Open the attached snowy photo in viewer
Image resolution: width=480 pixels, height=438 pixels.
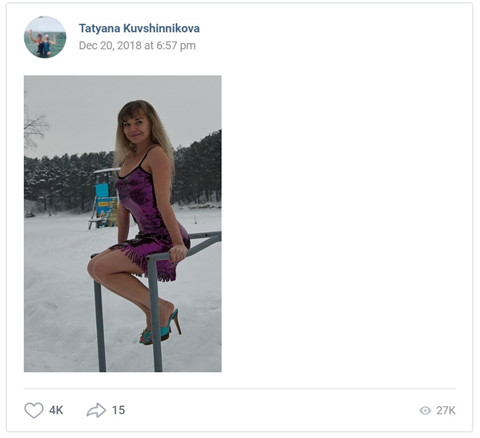coord(123,224)
